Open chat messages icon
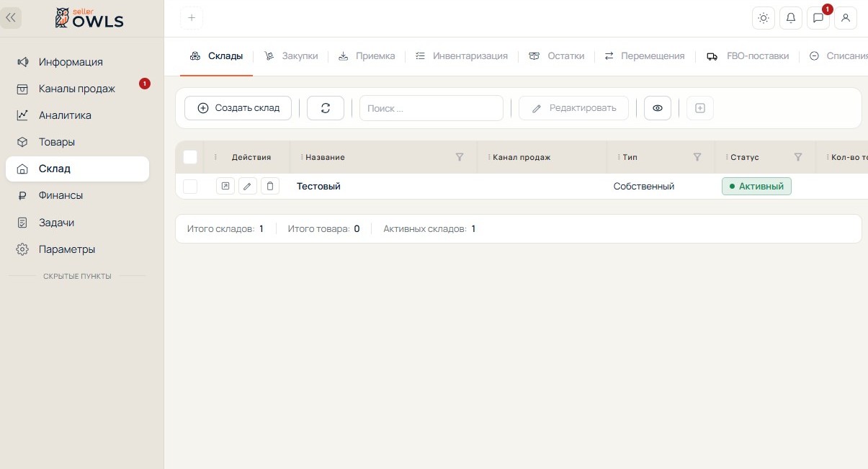Image resolution: width=868 pixels, height=469 pixels. [818, 18]
